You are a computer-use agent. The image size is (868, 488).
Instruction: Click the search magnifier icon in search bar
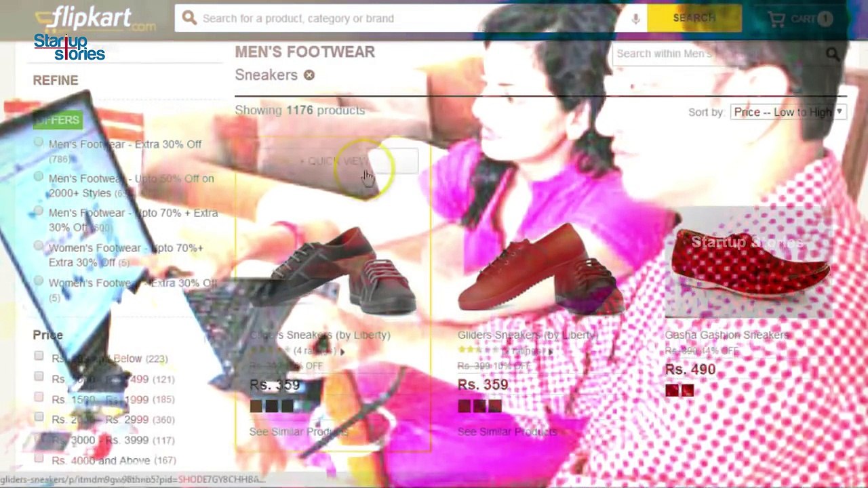coord(189,18)
